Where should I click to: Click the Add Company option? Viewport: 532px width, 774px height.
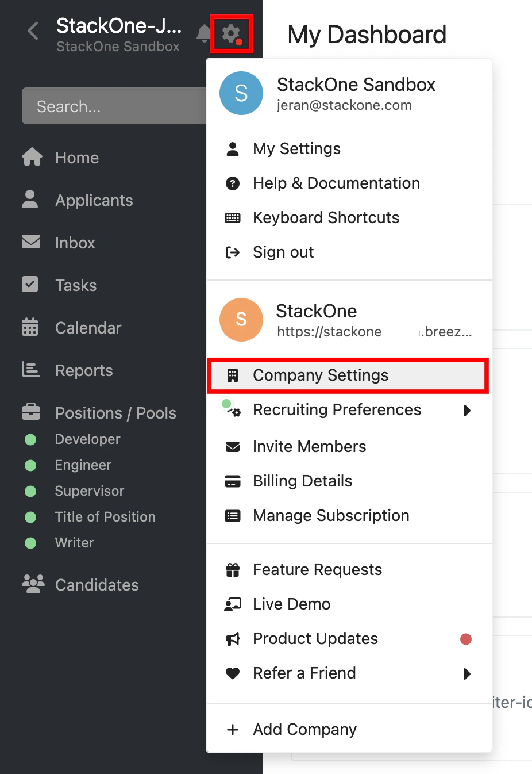tap(304, 729)
